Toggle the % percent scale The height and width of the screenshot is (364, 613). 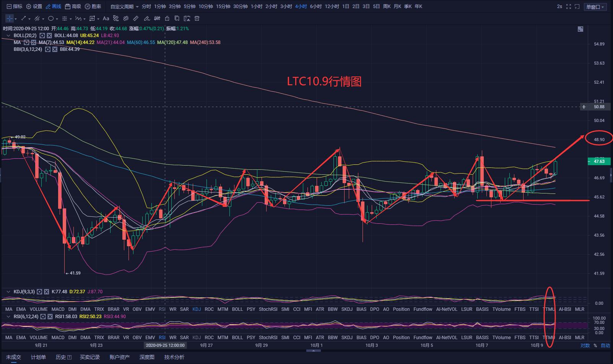(595, 346)
